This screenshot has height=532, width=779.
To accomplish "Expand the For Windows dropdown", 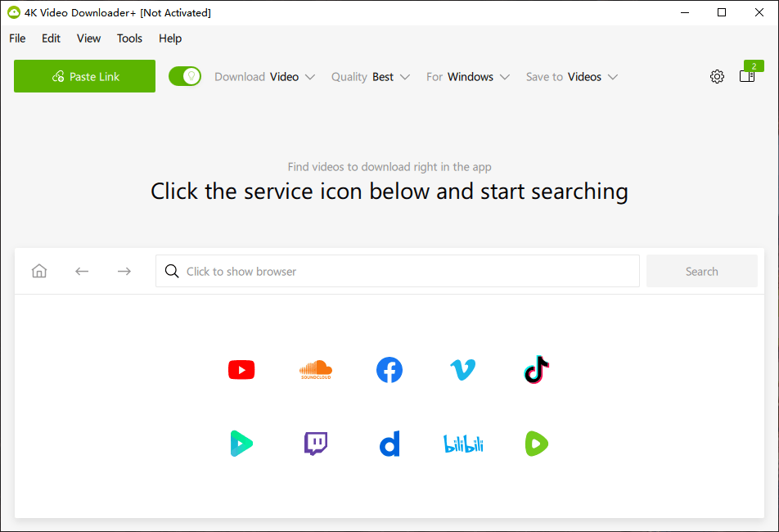I will 468,77.
